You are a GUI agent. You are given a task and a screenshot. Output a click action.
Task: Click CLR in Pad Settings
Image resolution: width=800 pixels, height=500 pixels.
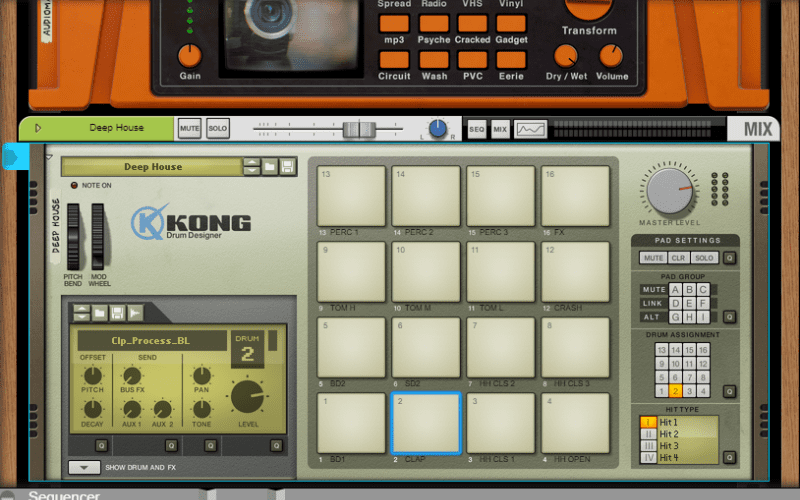[x=678, y=258]
